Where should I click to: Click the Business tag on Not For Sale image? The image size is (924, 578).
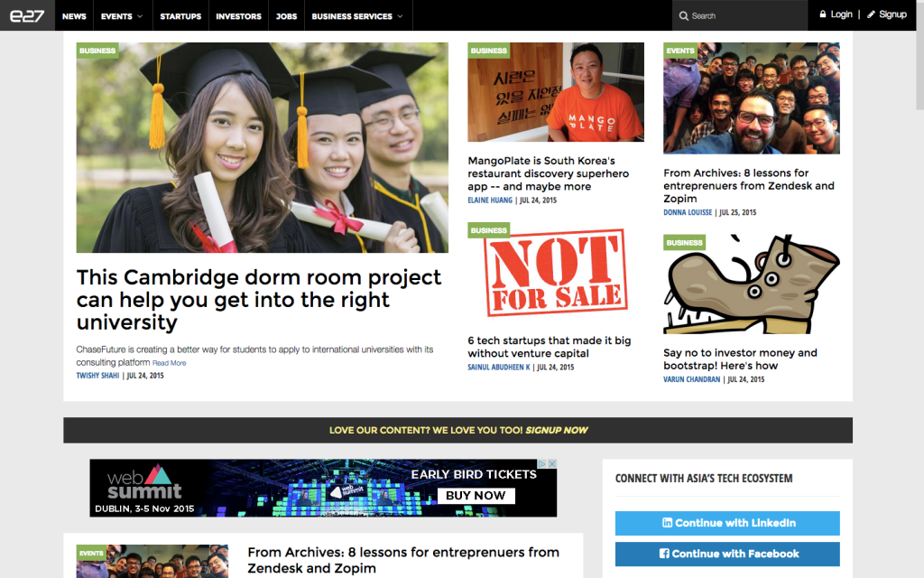tap(488, 230)
